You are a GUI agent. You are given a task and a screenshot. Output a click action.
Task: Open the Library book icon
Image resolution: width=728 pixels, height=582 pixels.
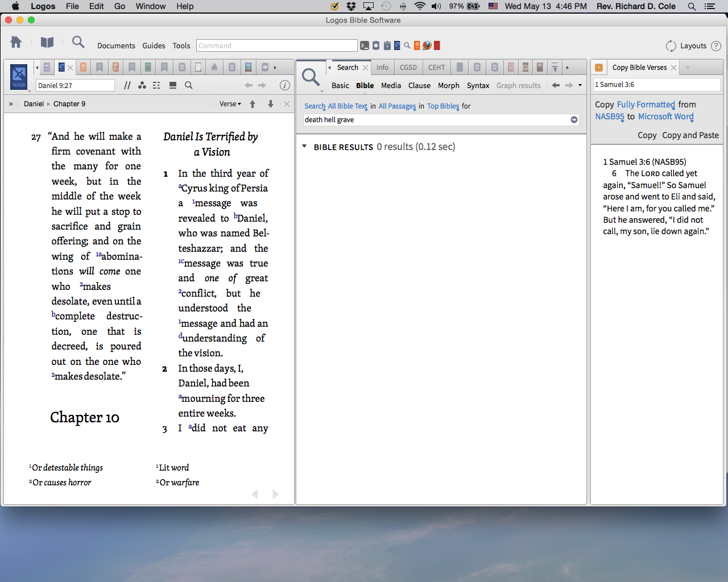(47, 42)
